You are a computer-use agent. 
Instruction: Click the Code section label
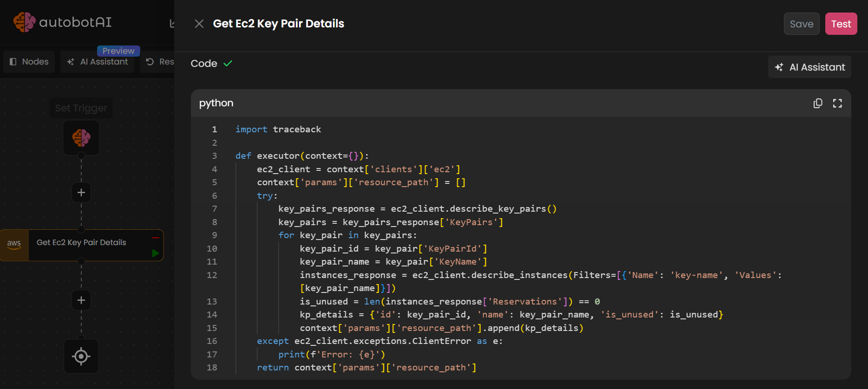[204, 64]
